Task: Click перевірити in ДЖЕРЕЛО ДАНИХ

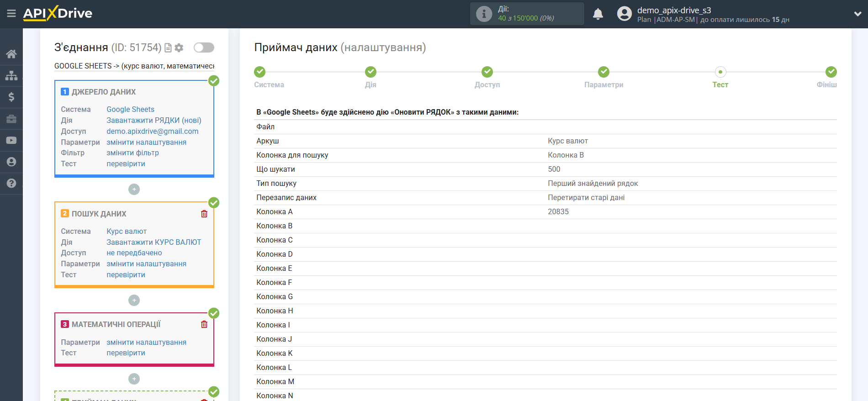Action: (x=126, y=164)
